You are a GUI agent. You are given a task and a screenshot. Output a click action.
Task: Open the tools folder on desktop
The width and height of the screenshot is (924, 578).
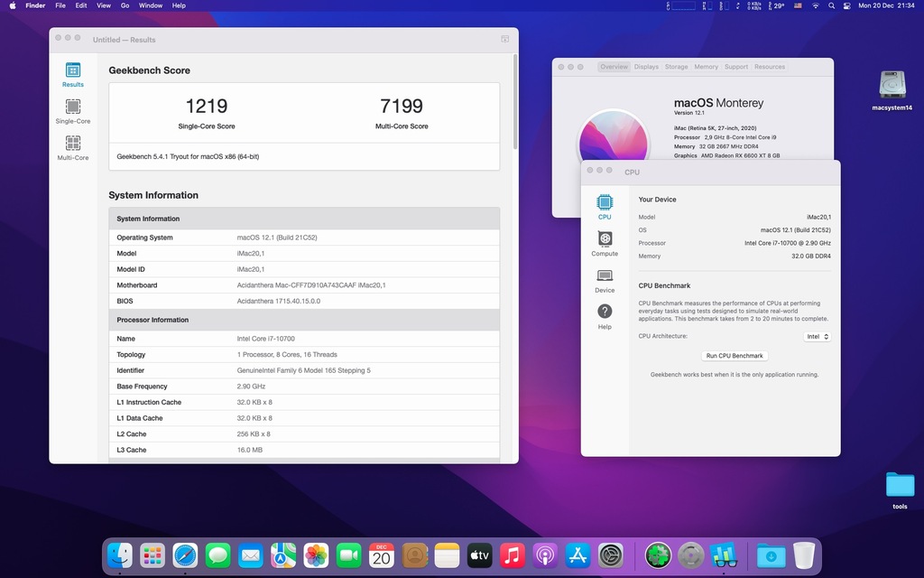coord(900,490)
